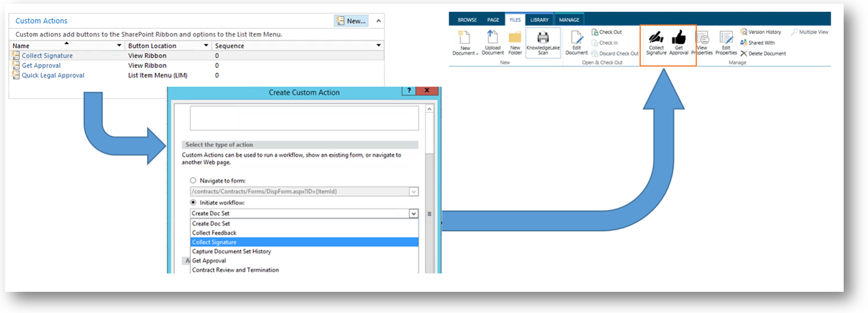The height and width of the screenshot is (313, 868).
Task: Click the Get Approval thumbs-up icon
Action: coord(678,39)
